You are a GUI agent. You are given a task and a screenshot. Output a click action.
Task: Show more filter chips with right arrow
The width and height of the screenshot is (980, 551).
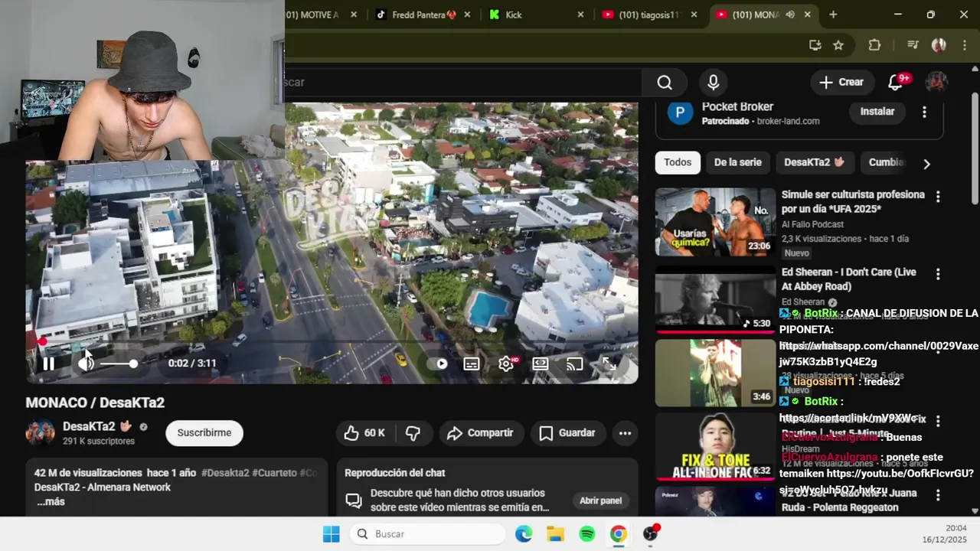pyautogui.click(x=926, y=163)
